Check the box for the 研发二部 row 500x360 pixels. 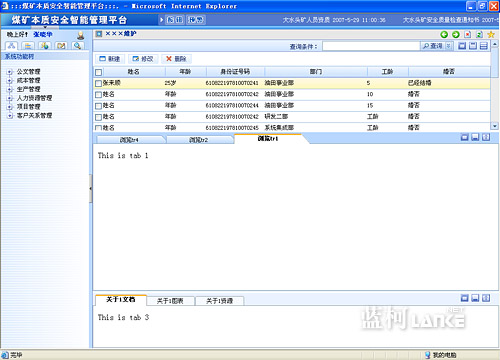[x=98, y=117]
